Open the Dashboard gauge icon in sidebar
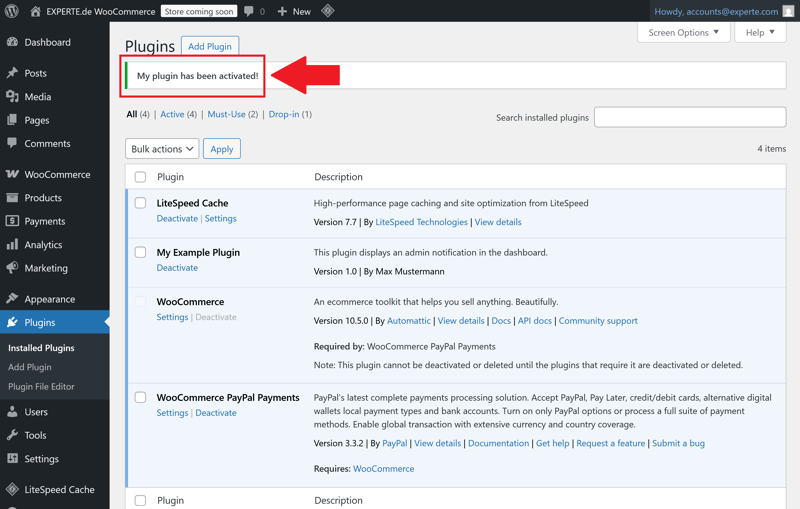 [x=12, y=43]
